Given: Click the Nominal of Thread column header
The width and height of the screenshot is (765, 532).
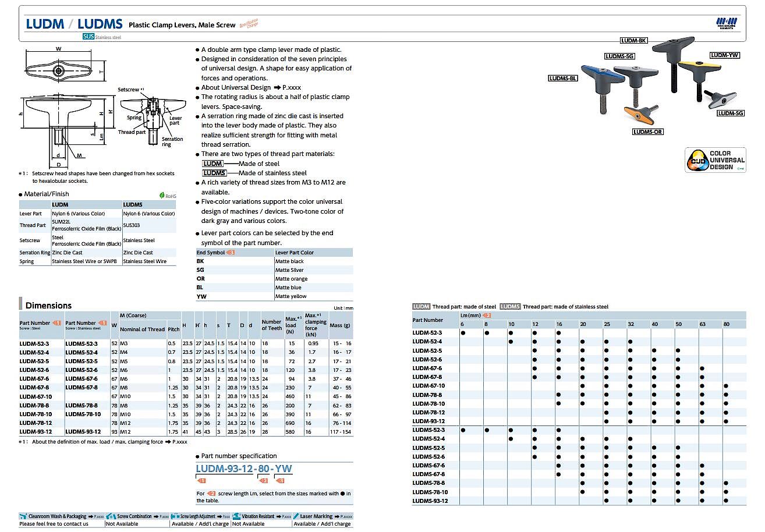Looking at the screenshot, I should click(x=142, y=329).
